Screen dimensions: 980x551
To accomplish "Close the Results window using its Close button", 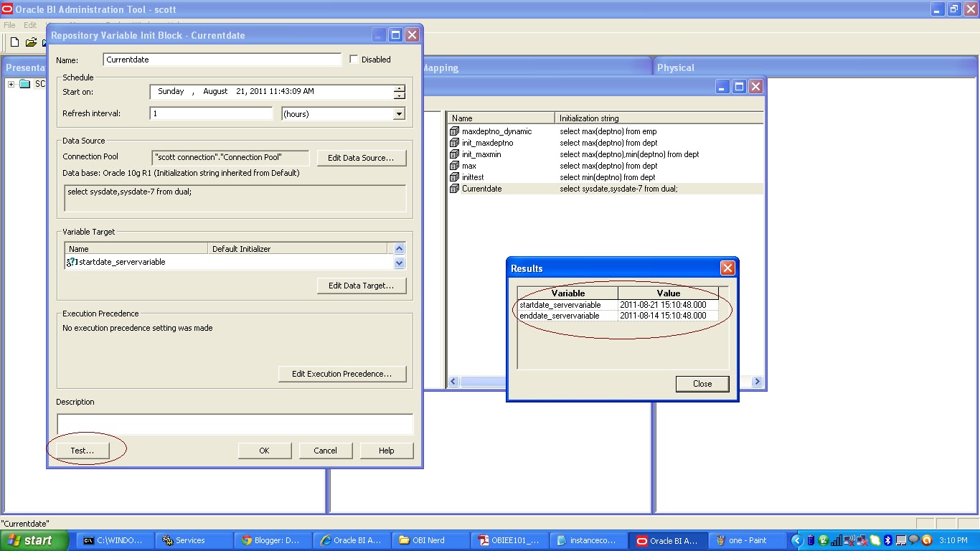I will click(x=702, y=383).
